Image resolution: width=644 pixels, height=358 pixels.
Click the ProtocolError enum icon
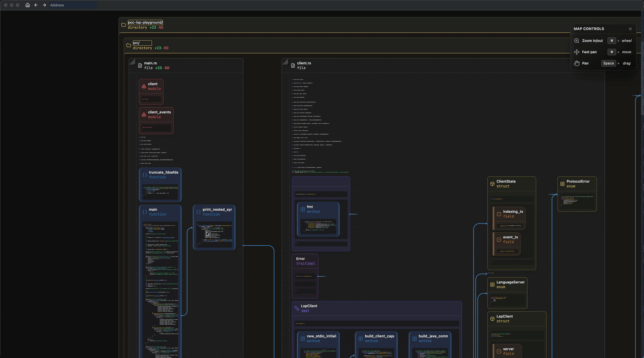[x=562, y=184]
